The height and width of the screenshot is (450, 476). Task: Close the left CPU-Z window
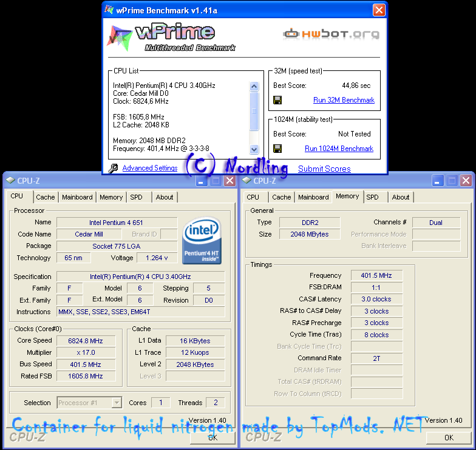229,181
